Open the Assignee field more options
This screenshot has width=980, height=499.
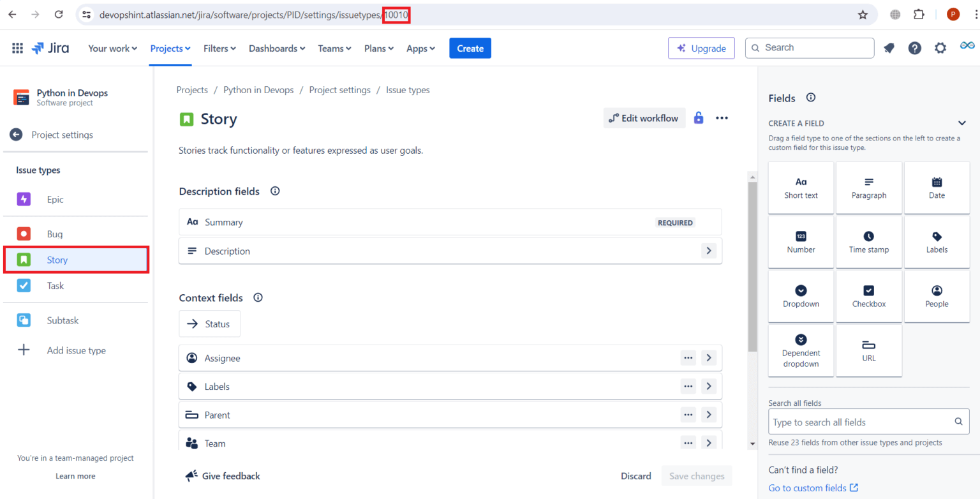(x=688, y=358)
